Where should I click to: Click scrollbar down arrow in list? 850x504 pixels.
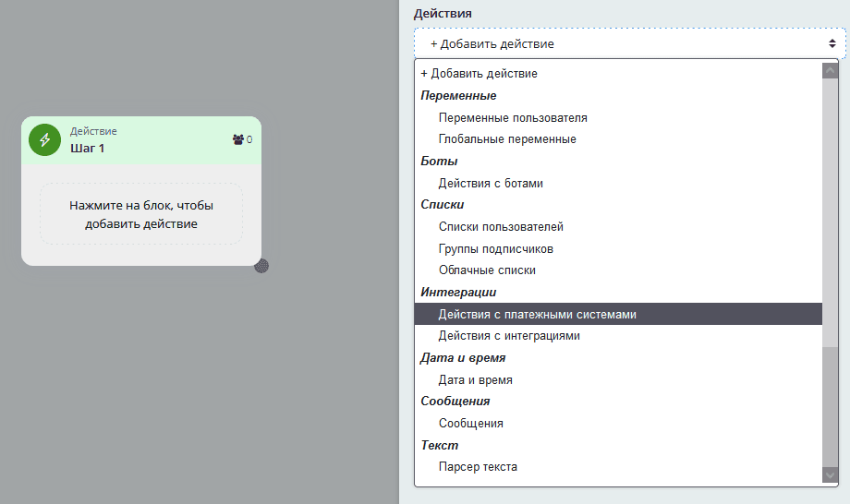(x=830, y=474)
